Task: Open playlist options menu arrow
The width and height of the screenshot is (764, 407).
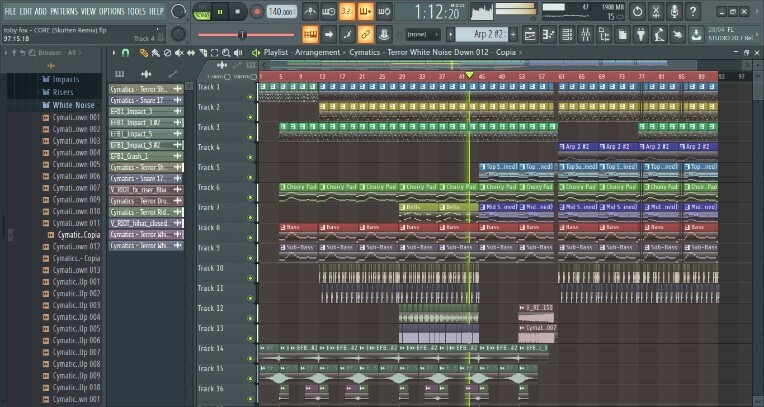Action: coord(114,53)
